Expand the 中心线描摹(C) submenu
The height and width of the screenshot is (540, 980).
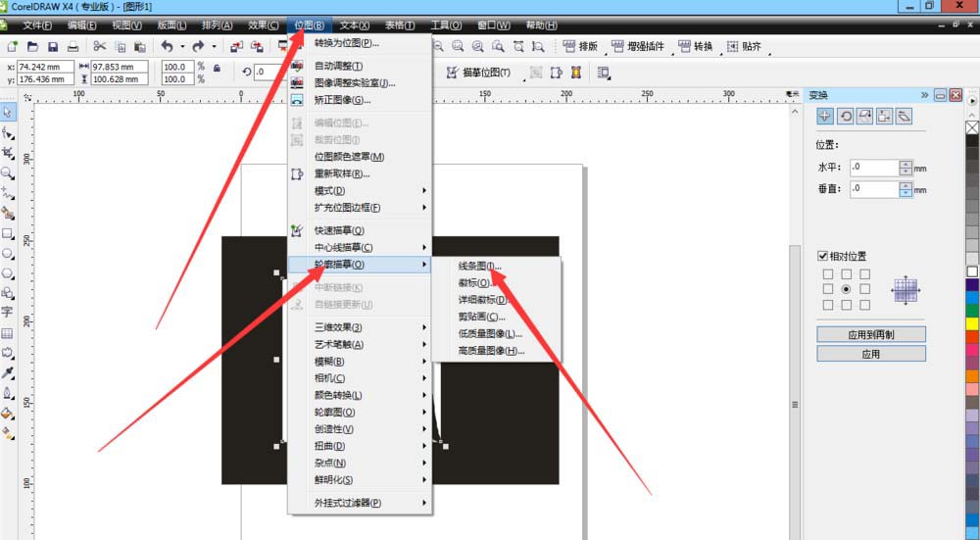coord(360,248)
